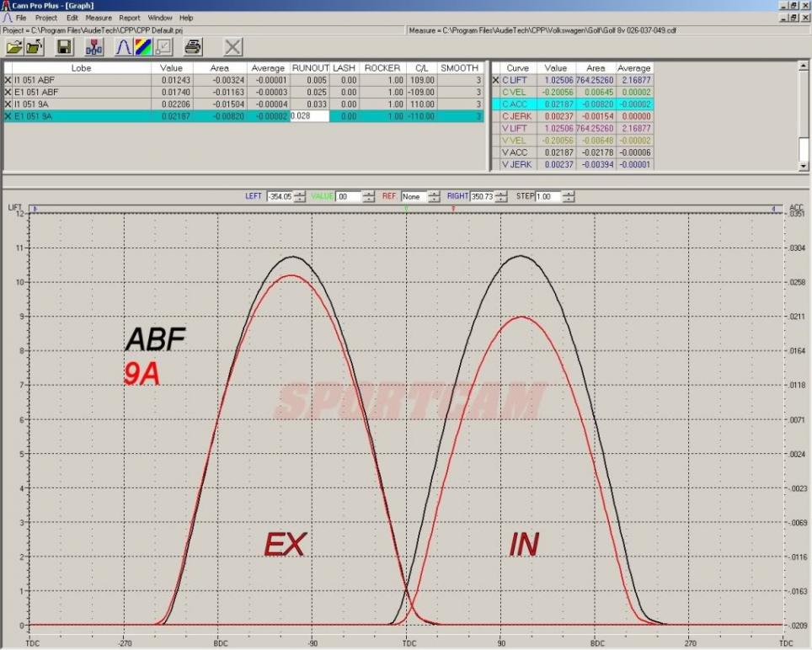
Task: Click the gray X toolbar icon
Action: (232, 47)
